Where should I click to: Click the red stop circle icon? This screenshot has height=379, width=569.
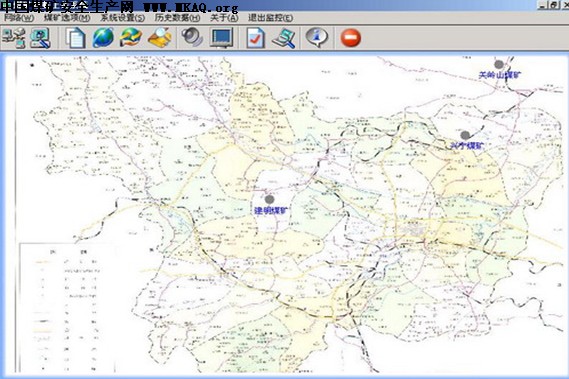(351, 38)
